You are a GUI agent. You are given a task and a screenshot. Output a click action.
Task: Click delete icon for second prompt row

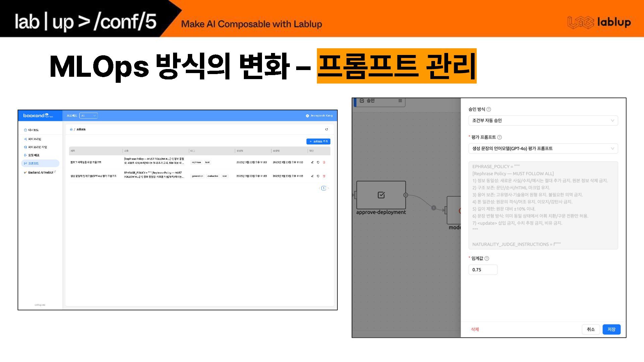324,176
